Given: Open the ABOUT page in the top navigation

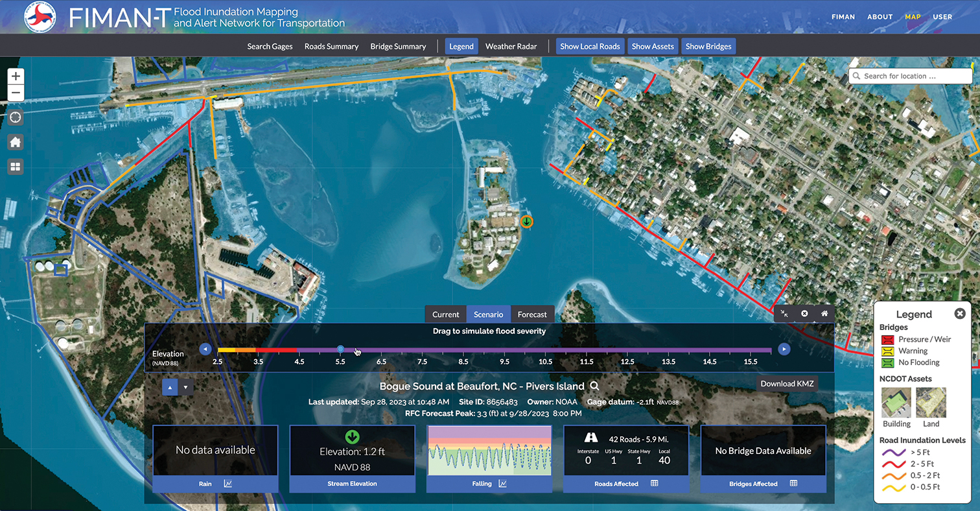Looking at the screenshot, I should point(880,17).
